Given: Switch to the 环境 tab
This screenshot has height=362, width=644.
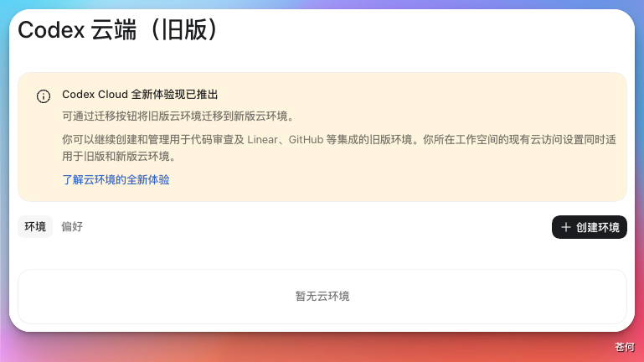Looking at the screenshot, I should tap(35, 226).
